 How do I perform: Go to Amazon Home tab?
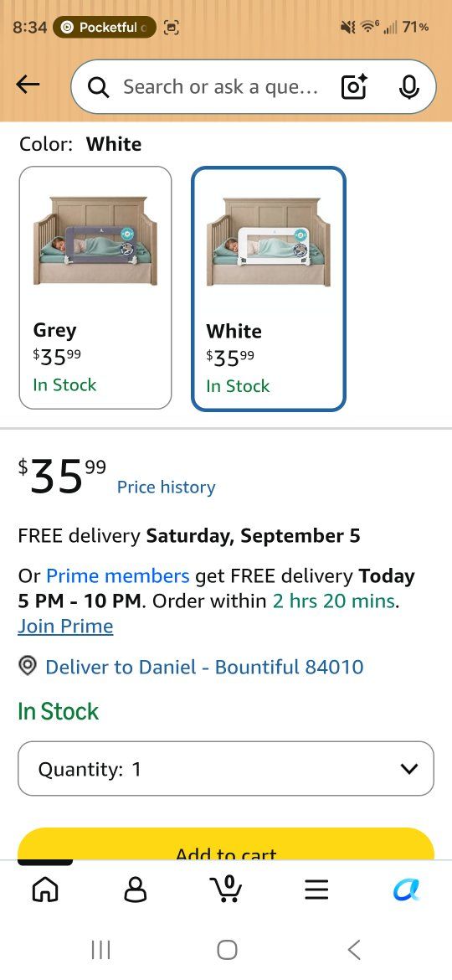pyautogui.click(x=45, y=888)
